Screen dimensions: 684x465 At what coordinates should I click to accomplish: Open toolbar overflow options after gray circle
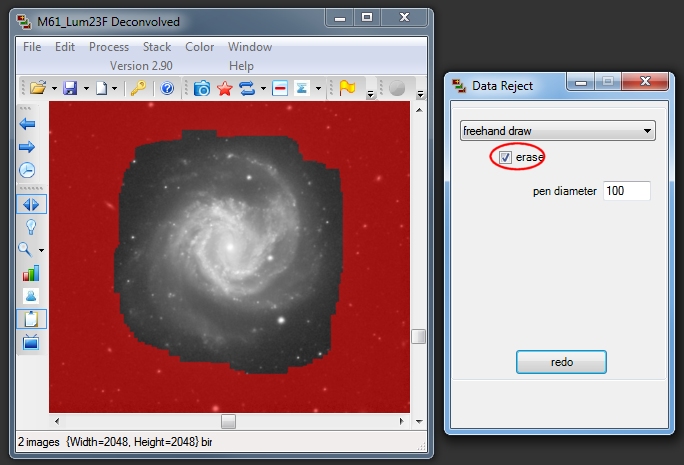(420, 94)
